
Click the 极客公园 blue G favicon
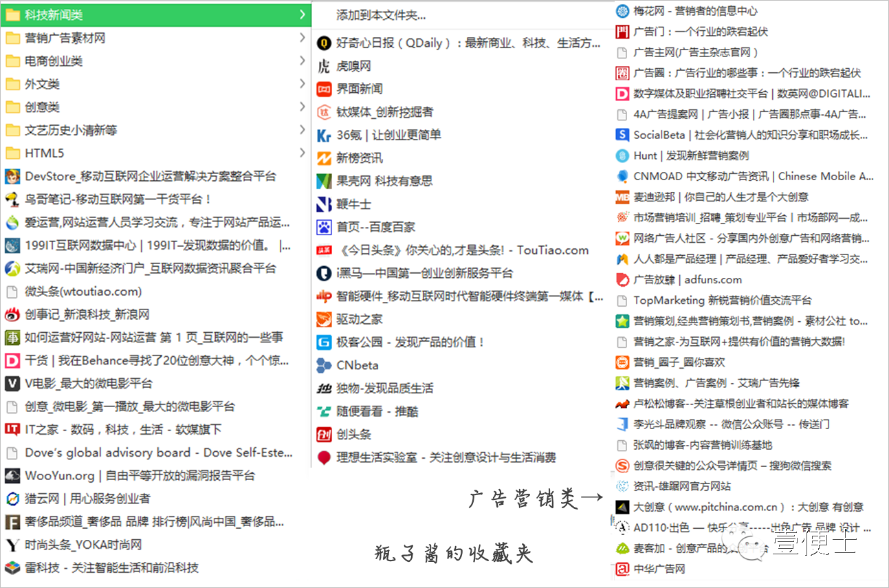324,342
